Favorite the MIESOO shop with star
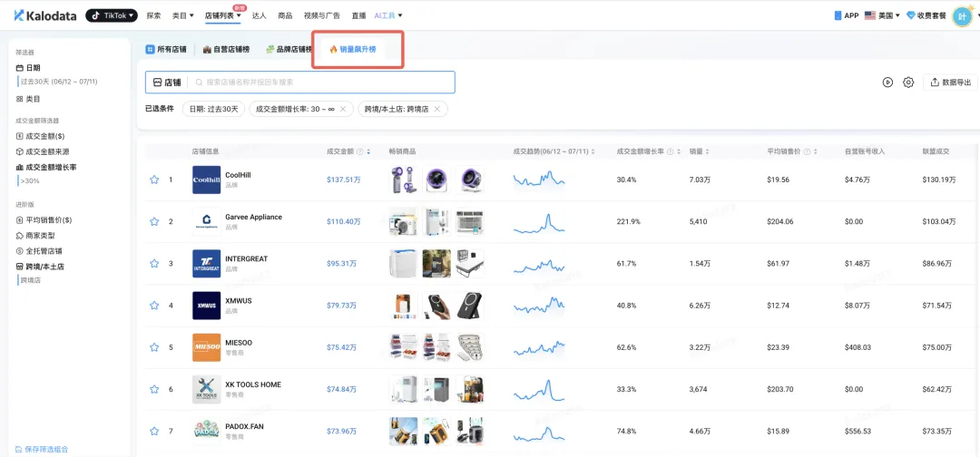This screenshot has width=980, height=457. click(154, 347)
